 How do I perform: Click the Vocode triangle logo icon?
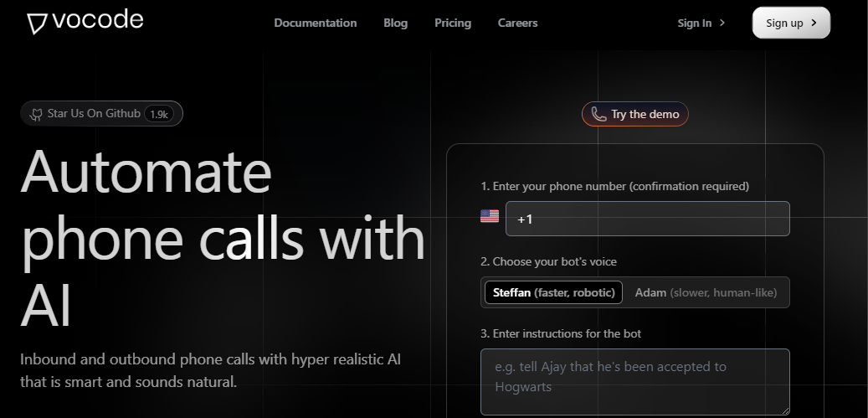pos(37,23)
